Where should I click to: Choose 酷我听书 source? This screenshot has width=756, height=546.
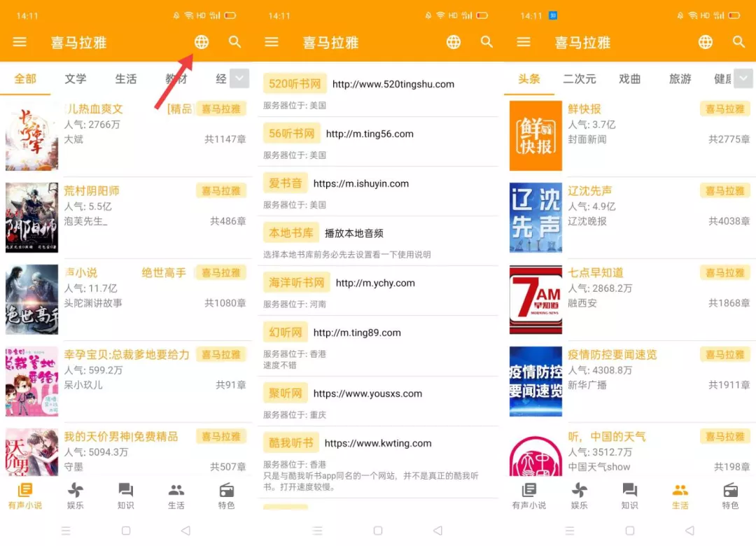coord(290,443)
